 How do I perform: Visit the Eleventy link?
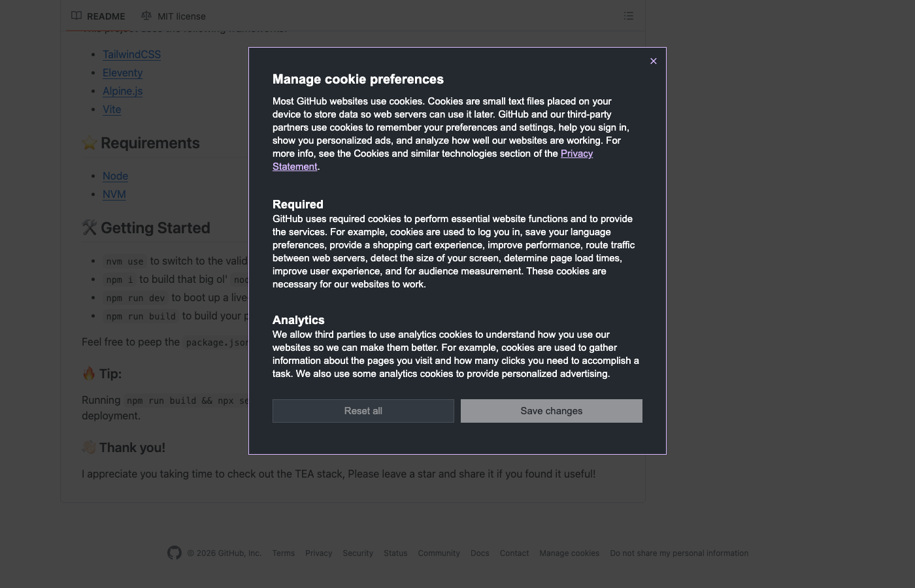point(122,73)
